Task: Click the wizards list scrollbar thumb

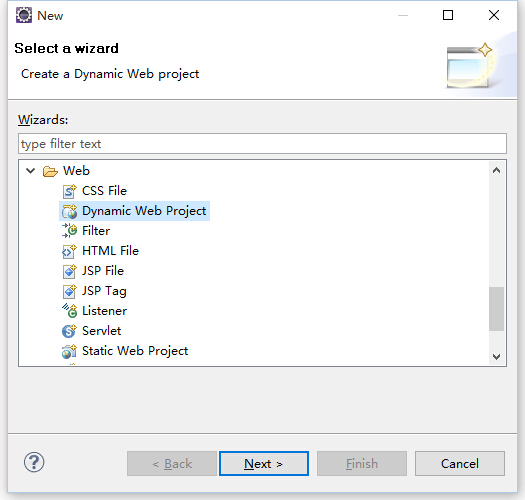Action: pos(497,309)
